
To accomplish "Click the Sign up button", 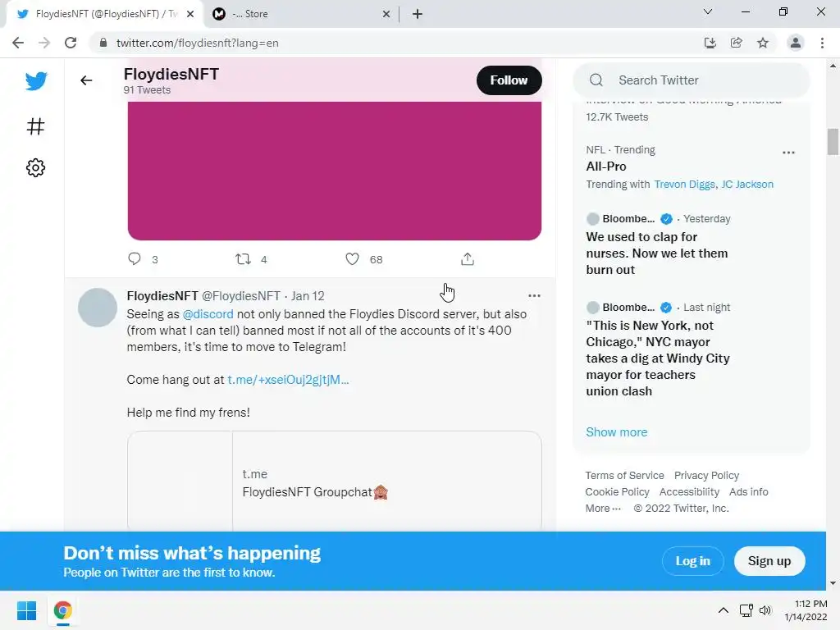I will click(x=769, y=561).
